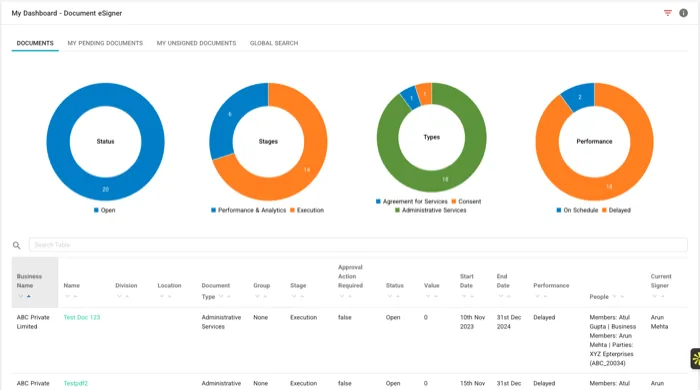Toggle Consent legend entry under Types
Viewport: 700px width, 390px height.
tap(467, 202)
